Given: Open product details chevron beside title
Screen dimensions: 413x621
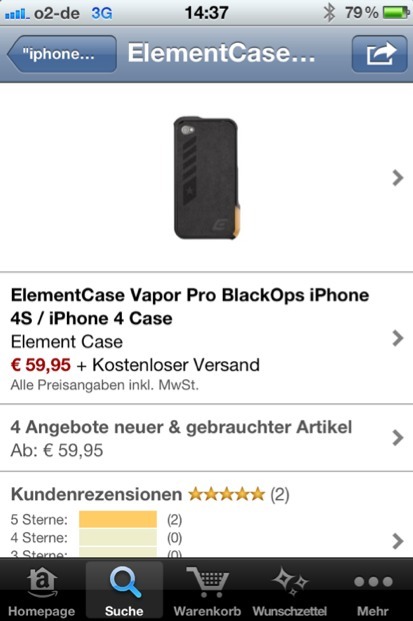Looking at the screenshot, I should pyautogui.click(x=398, y=338).
